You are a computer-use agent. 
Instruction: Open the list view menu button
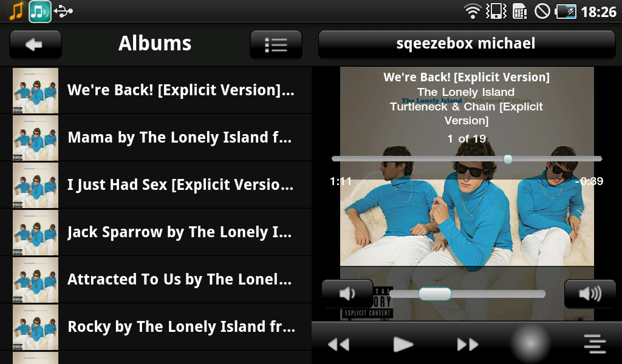[x=276, y=44]
